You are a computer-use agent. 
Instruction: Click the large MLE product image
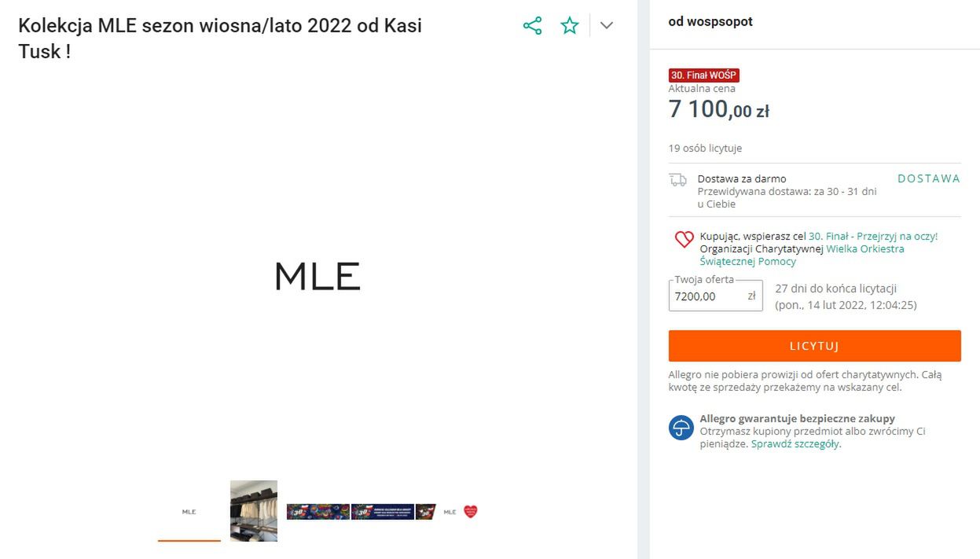pos(317,277)
